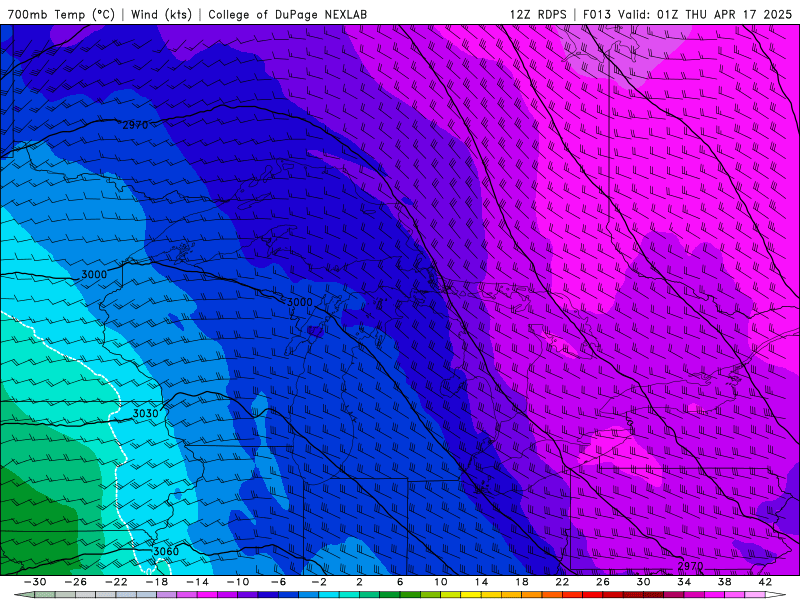Select the "College of DuPage NEXLAB" text

[287, 14]
